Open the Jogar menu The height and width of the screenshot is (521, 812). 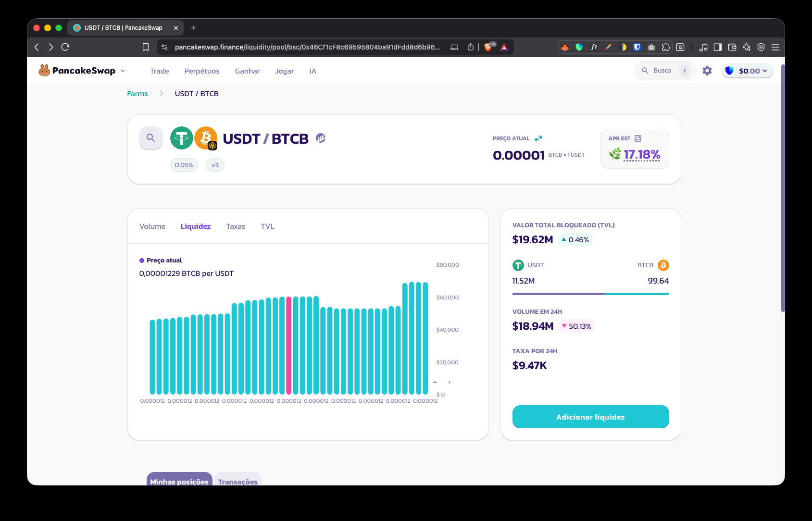point(285,71)
